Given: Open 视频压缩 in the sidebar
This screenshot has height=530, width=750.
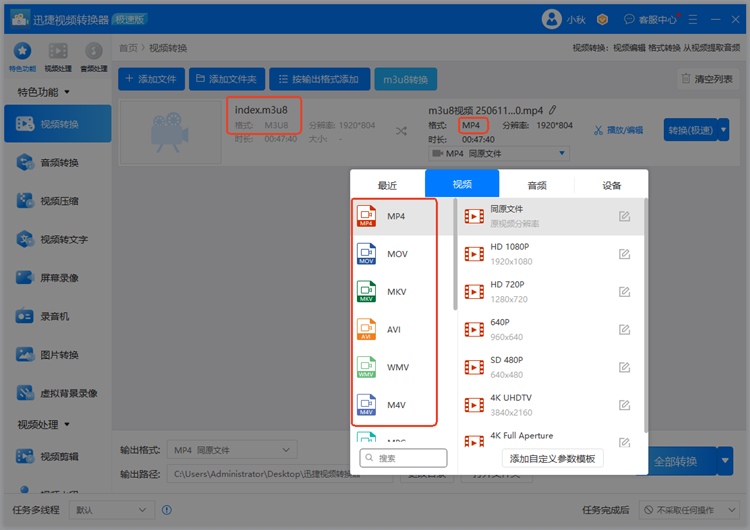Looking at the screenshot, I should (58, 201).
